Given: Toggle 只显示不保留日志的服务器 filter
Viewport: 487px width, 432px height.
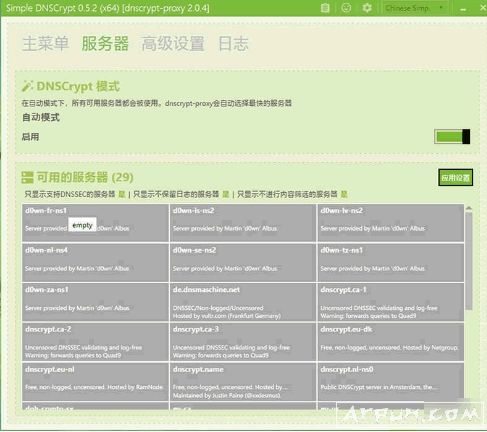Looking at the screenshot, I should pyautogui.click(x=226, y=194).
